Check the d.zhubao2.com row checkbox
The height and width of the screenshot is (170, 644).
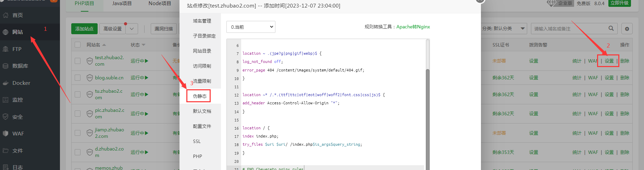point(78,152)
